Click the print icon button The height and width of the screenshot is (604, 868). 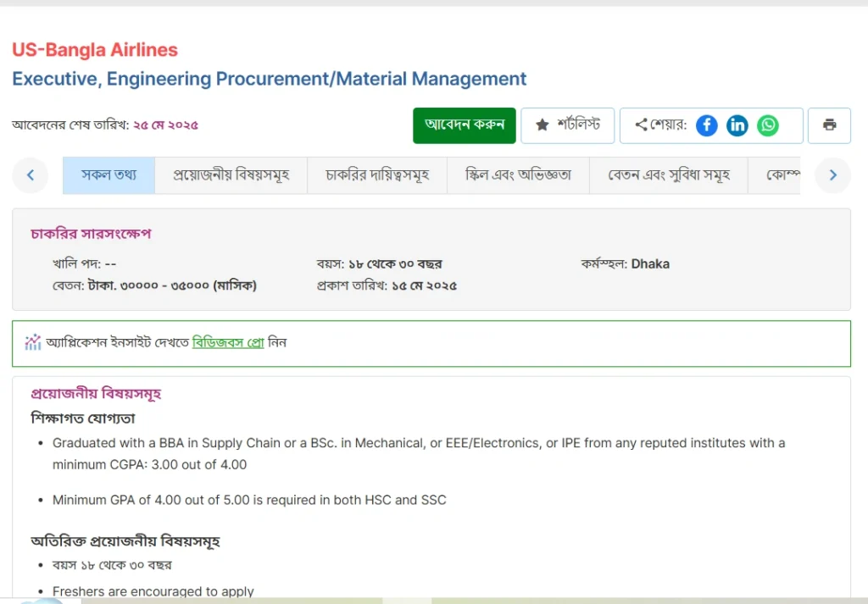[829, 125]
